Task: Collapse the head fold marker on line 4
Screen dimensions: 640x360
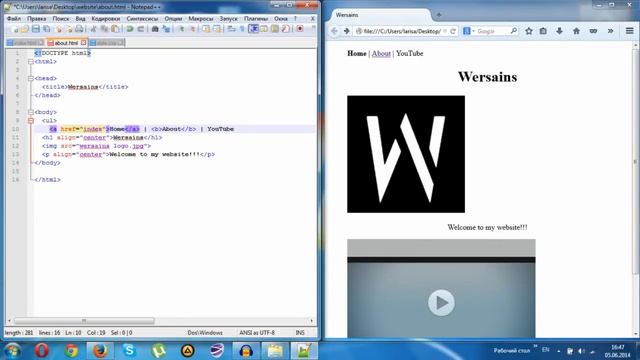Action: [x=31, y=78]
